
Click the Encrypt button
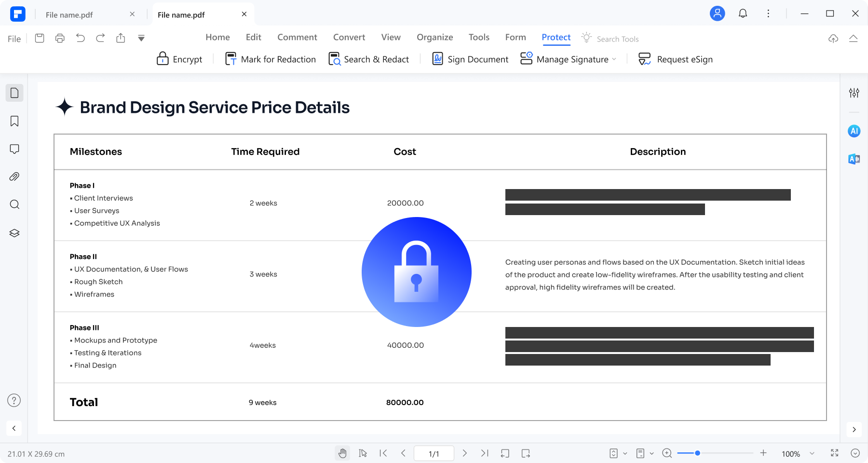(x=179, y=59)
